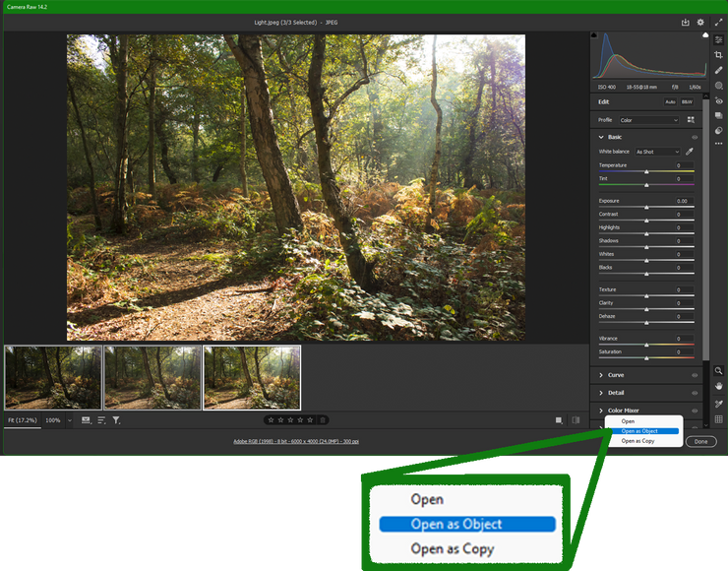728x571 pixels.
Task: Expand the Detail panel
Action: 601,393
